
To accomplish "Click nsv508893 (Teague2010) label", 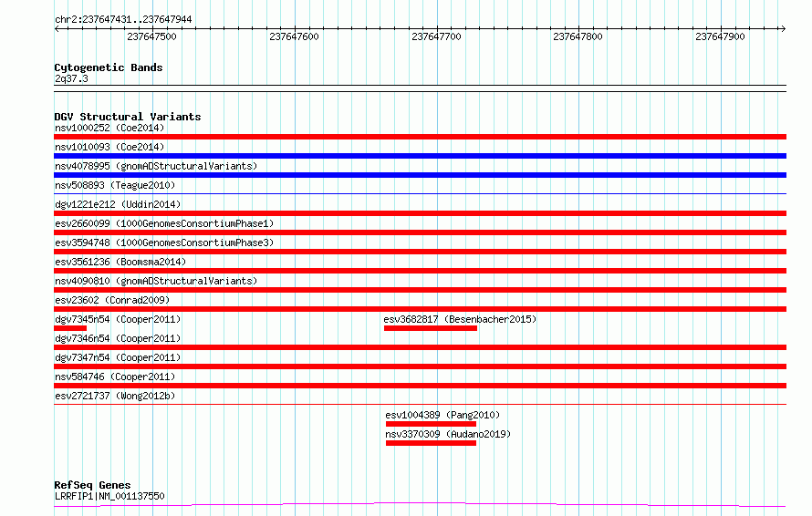I will 115,185.
